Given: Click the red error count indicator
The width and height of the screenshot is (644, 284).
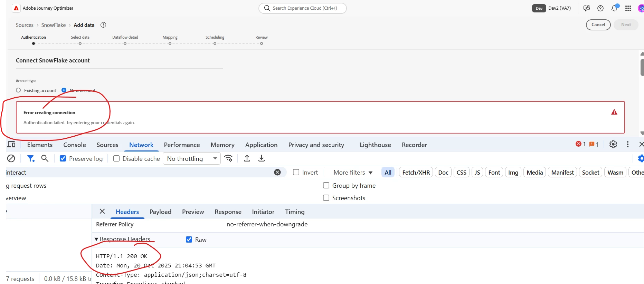Looking at the screenshot, I should click(580, 144).
